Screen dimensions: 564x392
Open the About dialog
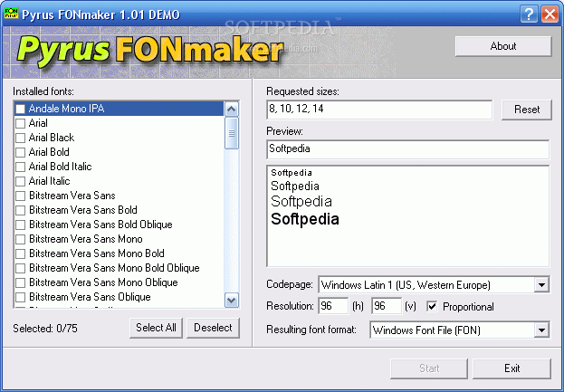click(503, 46)
